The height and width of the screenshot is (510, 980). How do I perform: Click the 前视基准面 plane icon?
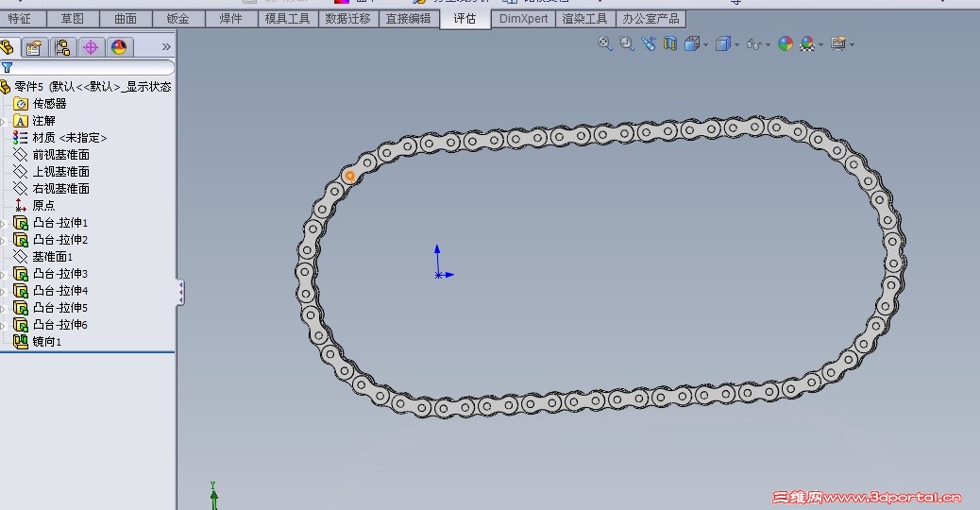coord(21,154)
